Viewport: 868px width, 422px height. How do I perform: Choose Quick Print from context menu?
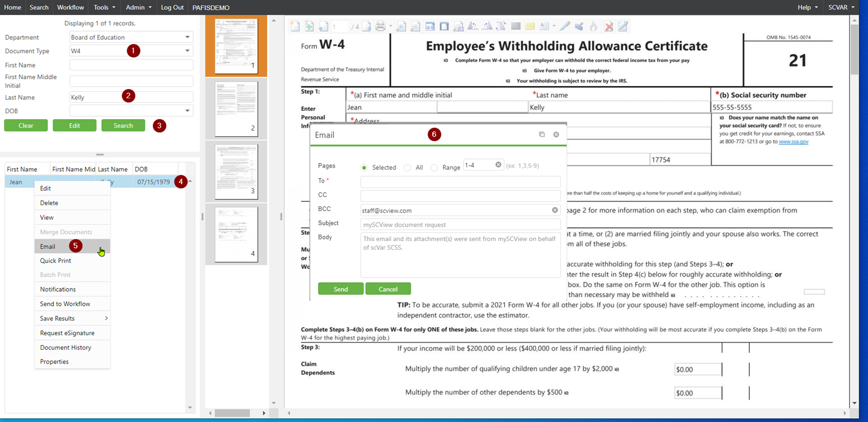56,261
